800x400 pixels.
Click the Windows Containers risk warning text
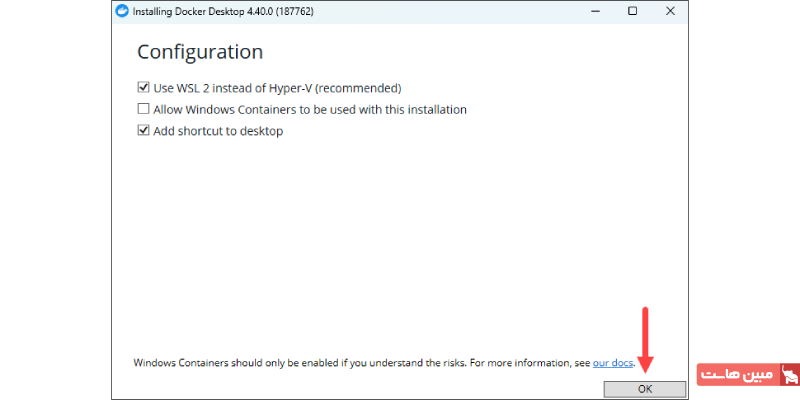click(x=360, y=363)
